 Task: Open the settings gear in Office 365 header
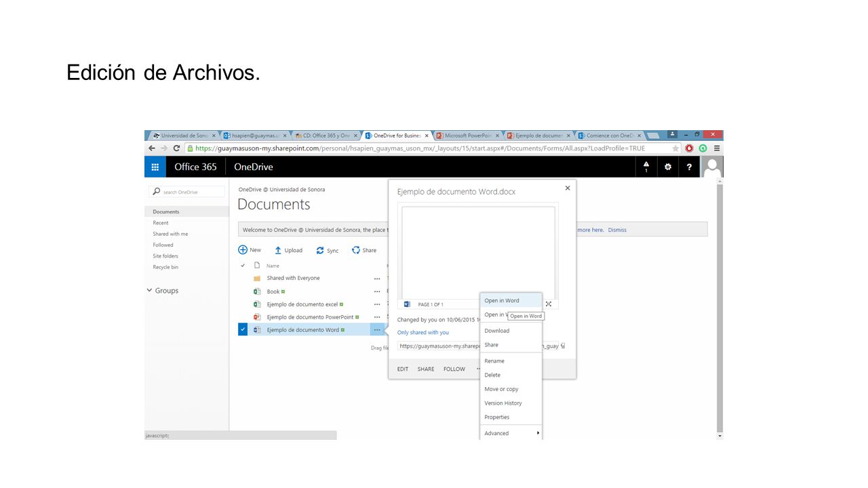point(668,167)
